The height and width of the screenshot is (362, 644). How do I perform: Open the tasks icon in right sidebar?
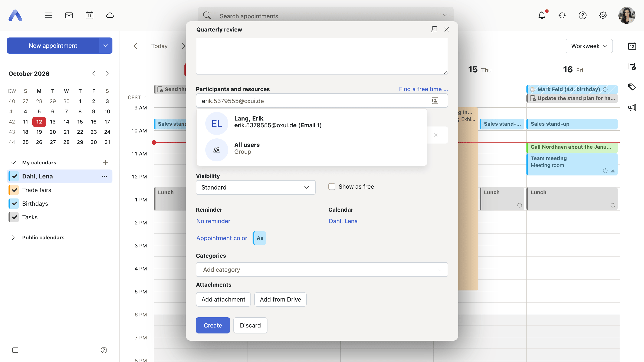(x=632, y=66)
